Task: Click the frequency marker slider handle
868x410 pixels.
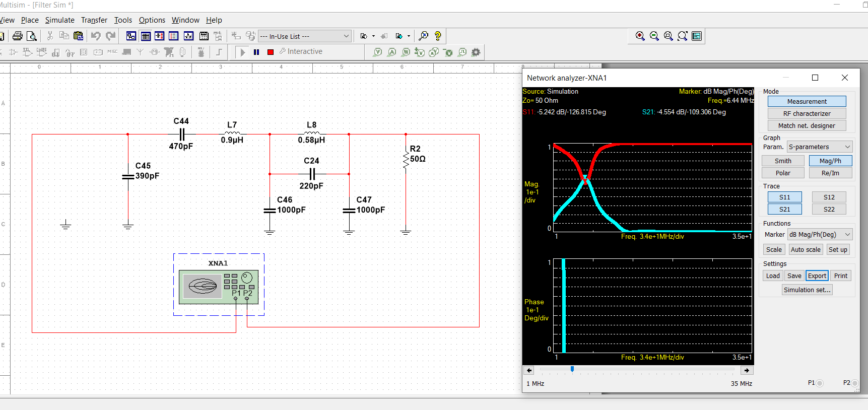Action: [x=572, y=369]
